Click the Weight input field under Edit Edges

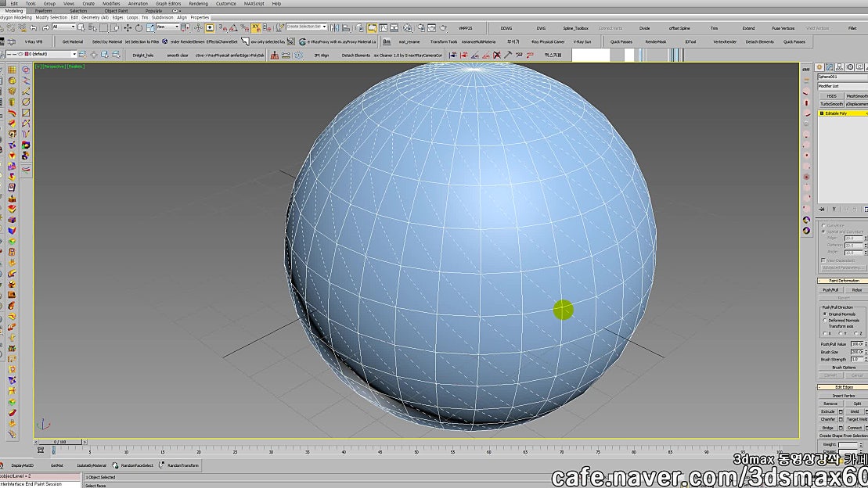[x=848, y=444]
